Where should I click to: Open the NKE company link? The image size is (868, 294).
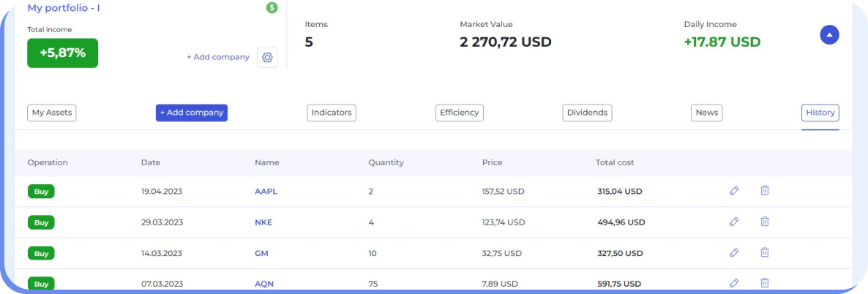263,222
